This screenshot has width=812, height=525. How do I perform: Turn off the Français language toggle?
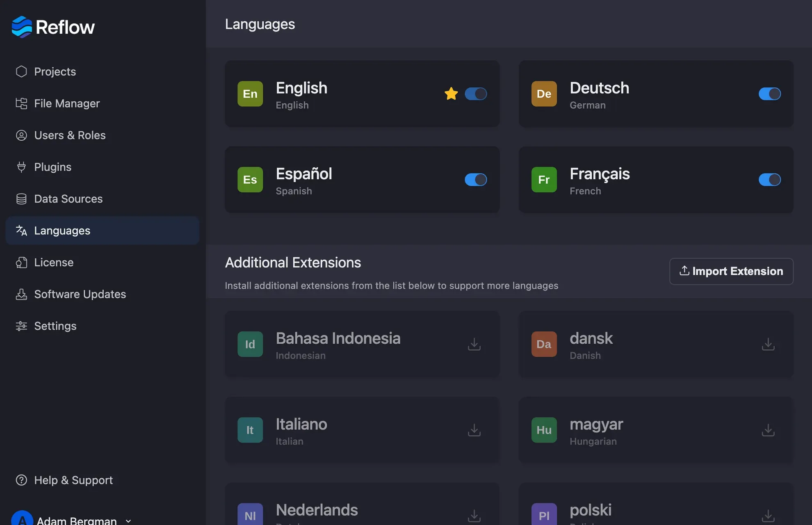(769, 180)
